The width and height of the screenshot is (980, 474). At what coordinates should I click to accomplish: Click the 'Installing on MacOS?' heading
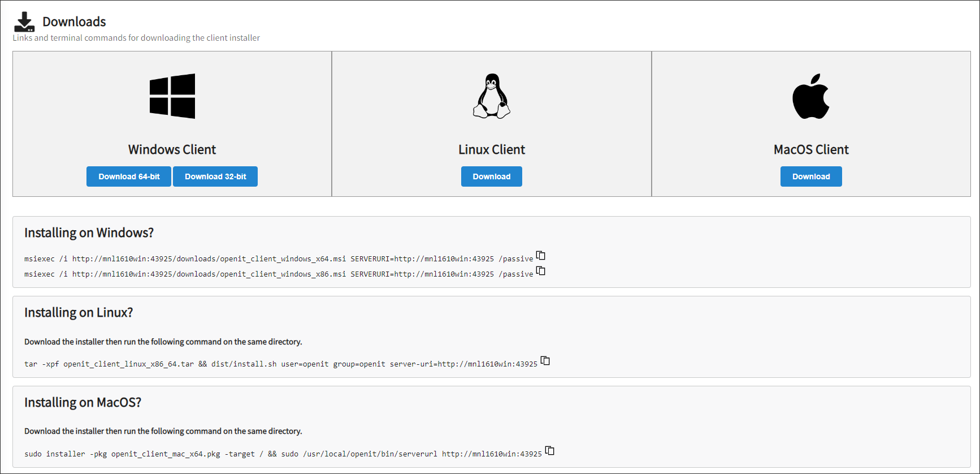tap(83, 402)
